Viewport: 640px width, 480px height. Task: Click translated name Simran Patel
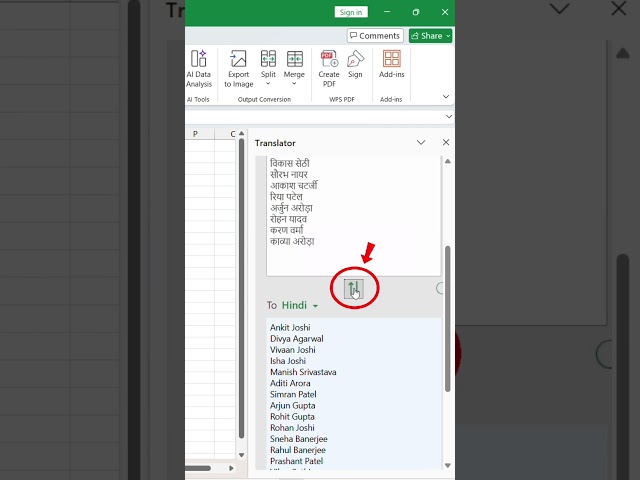pyautogui.click(x=293, y=394)
